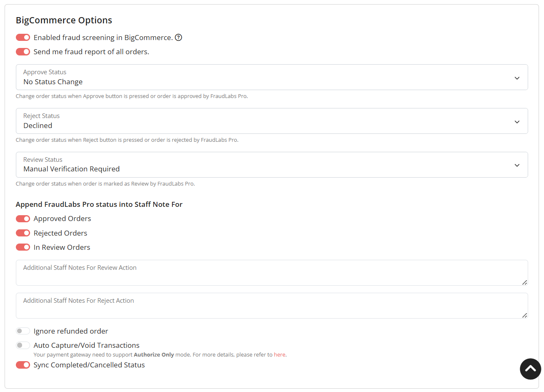The width and height of the screenshot is (544, 392).
Task: Click the 'Send me fraud report of all orders.' label
Action: 91,52
